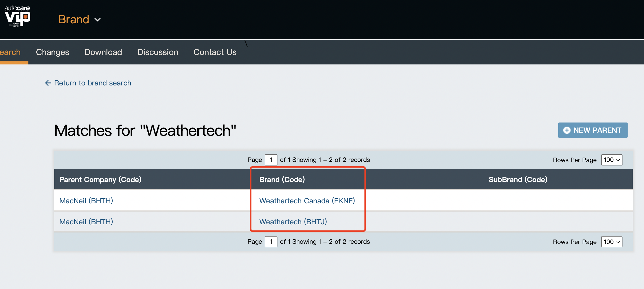Focus the top page number input field
The height and width of the screenshot is (289, 644).
tap(271, 160)
